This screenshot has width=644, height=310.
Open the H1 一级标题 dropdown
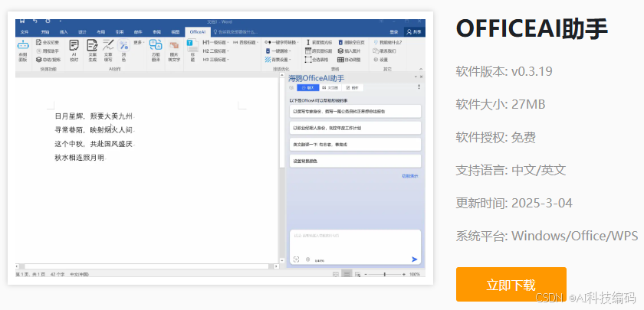click(215, 42)
